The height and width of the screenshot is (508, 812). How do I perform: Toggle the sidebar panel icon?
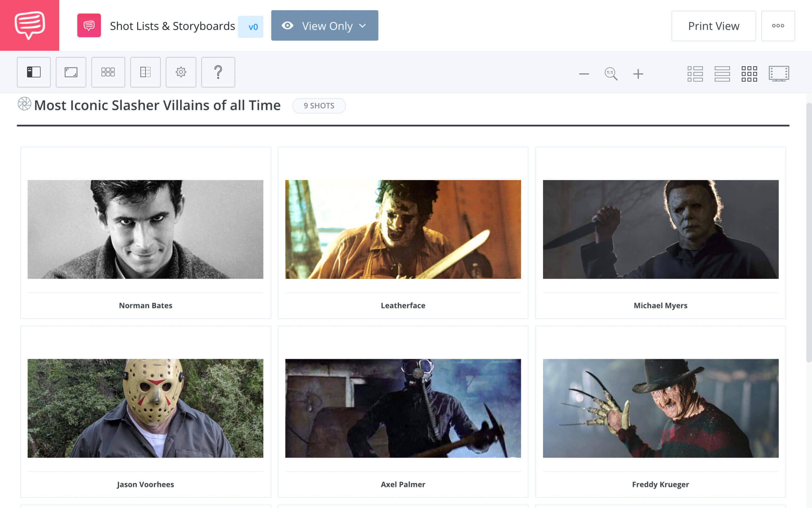click(34, 72)
